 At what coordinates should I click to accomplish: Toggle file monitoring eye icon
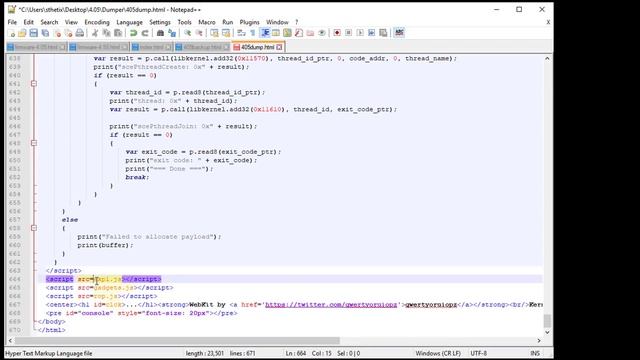[x=322, y=33]
